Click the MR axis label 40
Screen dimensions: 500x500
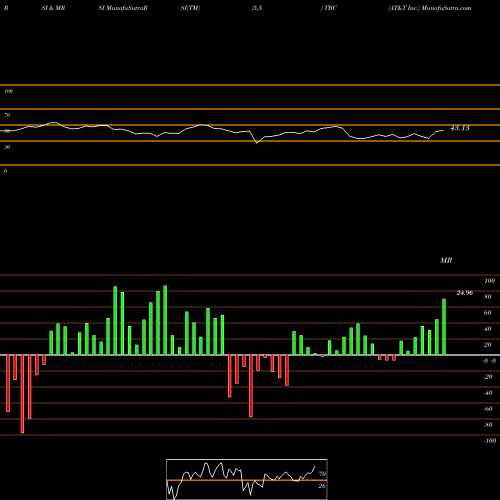tap(488, 329)
